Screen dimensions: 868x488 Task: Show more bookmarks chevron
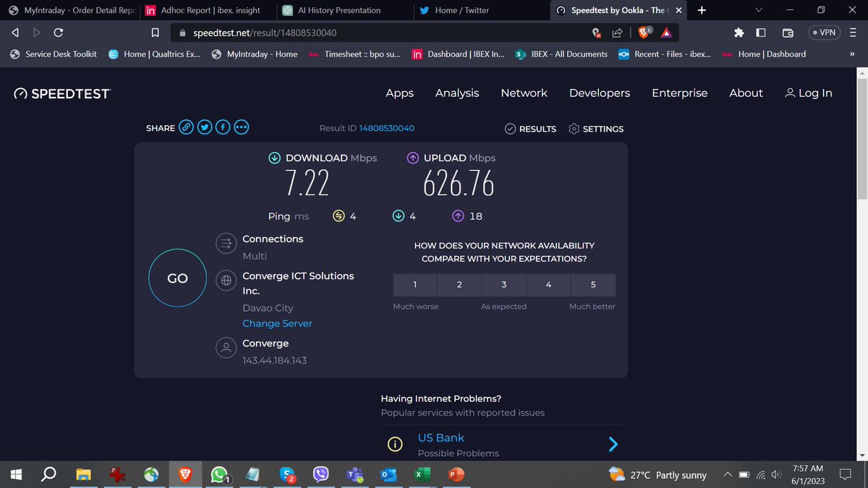point(852,53)
